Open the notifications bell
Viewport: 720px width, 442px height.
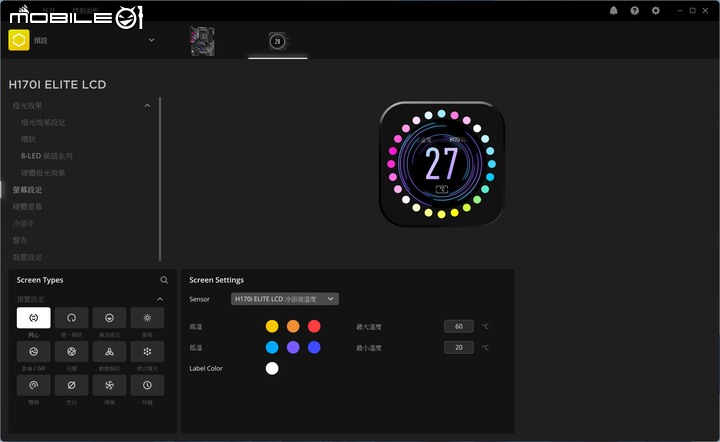click(x=613, y=11)
